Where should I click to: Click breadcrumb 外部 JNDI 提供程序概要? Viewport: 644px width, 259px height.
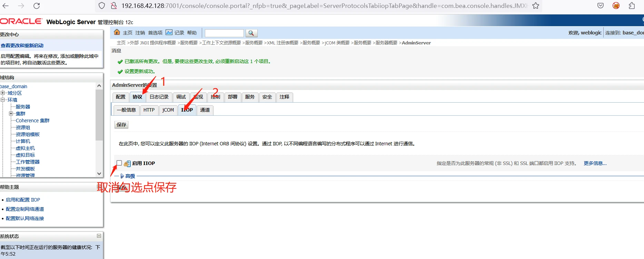(x=153, y=43)
